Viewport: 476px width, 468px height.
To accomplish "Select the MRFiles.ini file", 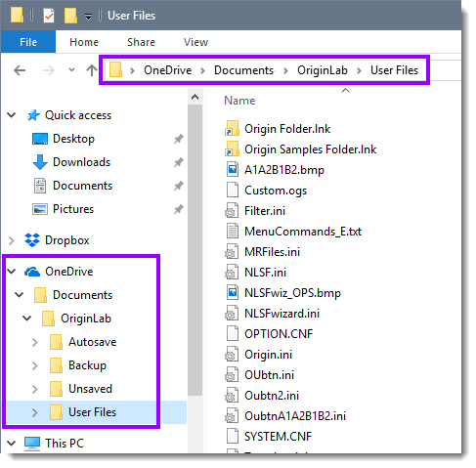I will point(272,252).
